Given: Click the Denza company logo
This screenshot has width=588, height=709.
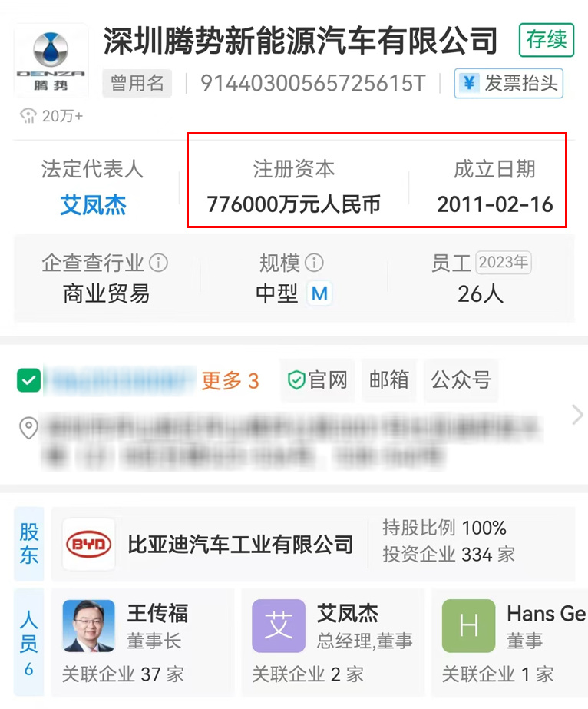Looking at the screenshot, I should (51, 61).
